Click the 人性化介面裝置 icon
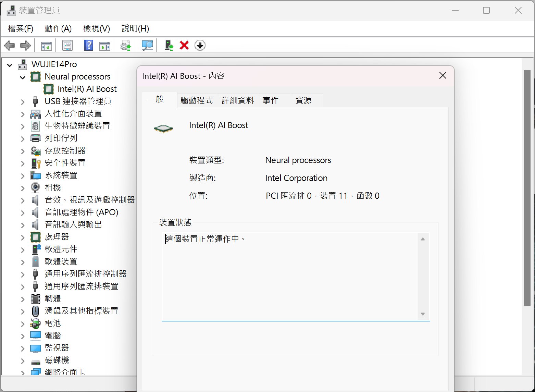The height and width of the screenshot is (392, 535). (x=36, y=114)
